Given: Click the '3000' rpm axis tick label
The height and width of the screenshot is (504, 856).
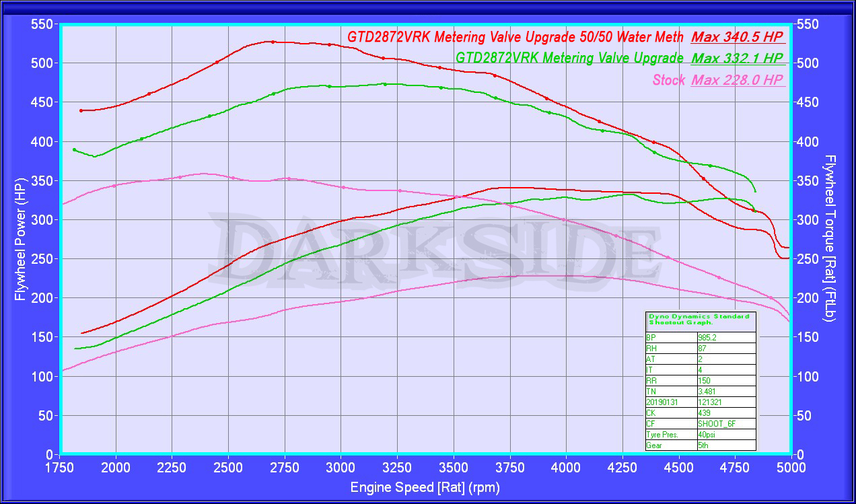Looking at the screenshot, I should point(341,468).
